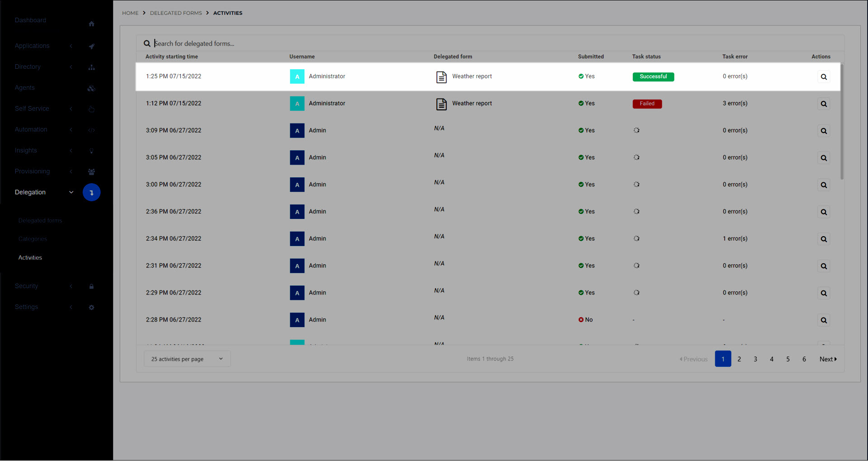View details of 3:05 PM 06/27/2022 activity

pyautogui.click(x=824, y=158)
